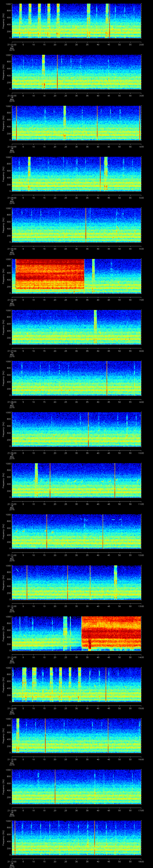Image resolution: width=153 pixels, height=868 pixels.
Task: Click the 21:10:00 start time label
Action: (12, 504)
